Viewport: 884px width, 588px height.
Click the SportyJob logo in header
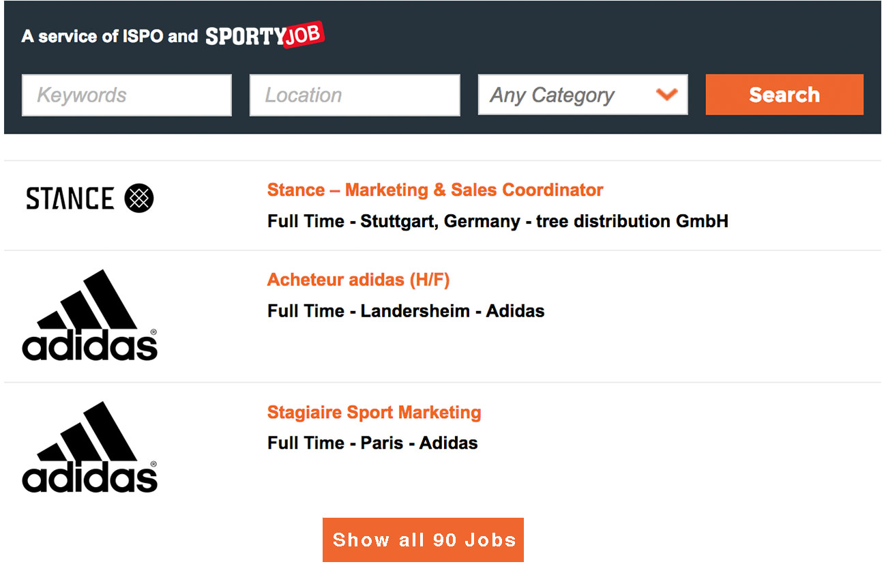pyautogui.click(x=265, y=35)
